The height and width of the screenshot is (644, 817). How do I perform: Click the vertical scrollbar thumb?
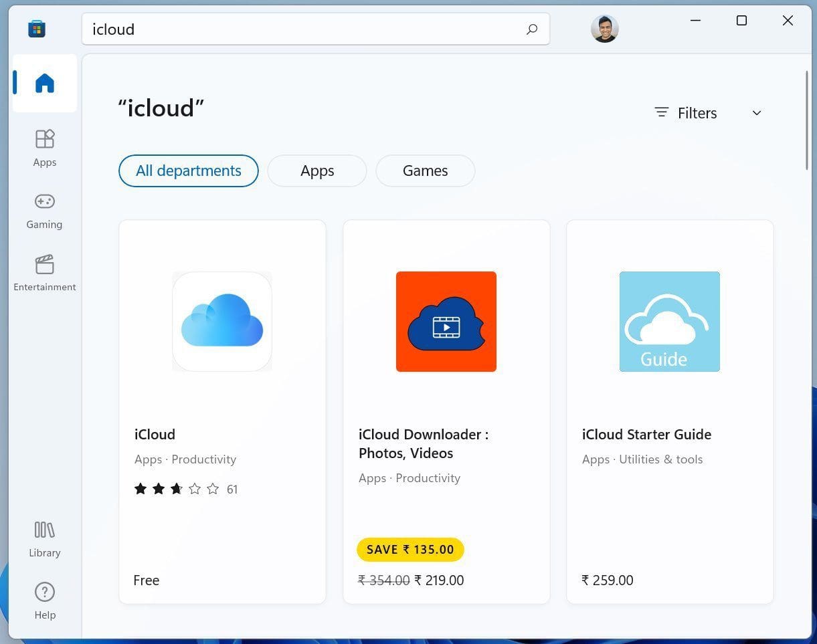807,120
